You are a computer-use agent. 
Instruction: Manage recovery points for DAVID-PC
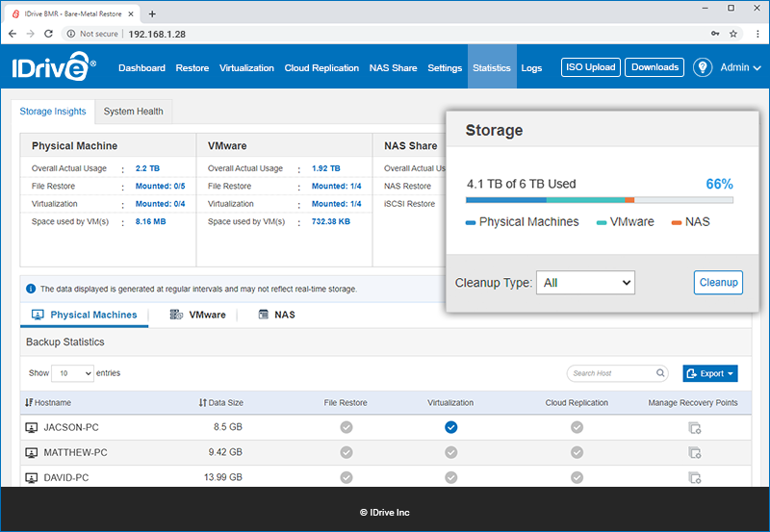click(x=695, y=477)
